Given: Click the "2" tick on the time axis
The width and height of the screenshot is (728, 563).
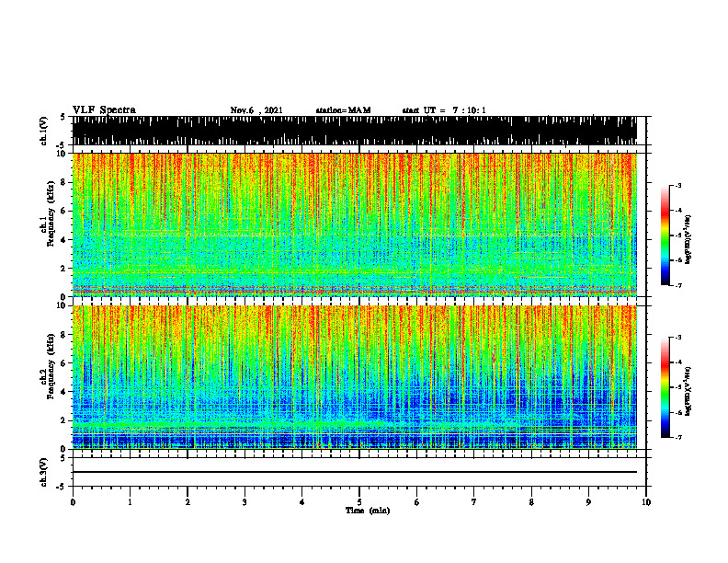Looking at the screenshot, I should (x=188, y=502).
